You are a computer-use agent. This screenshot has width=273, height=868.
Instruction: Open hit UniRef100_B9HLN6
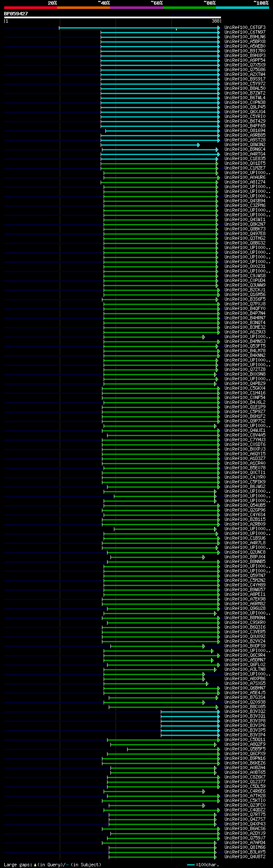245,37
